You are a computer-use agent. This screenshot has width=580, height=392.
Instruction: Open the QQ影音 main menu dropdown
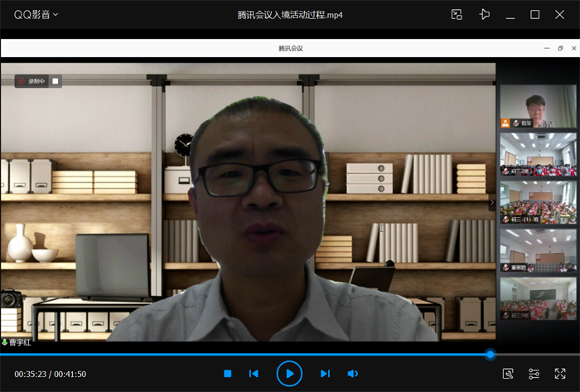coord(36,15)
